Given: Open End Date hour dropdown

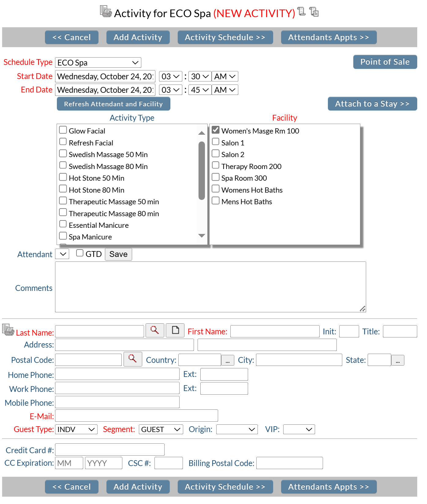Looking at the screenshot, I should tap(171, 90).
